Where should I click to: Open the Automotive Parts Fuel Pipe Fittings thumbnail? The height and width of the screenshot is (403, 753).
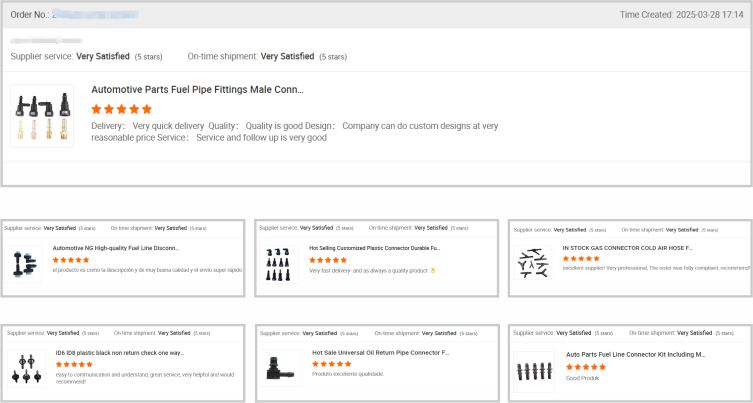(x=42, y=116)
